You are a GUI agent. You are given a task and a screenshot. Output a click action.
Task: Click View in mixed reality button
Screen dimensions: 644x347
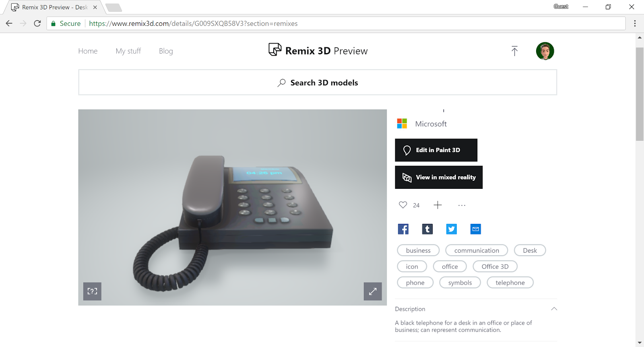pyautogui.click(x=439, y=177)
